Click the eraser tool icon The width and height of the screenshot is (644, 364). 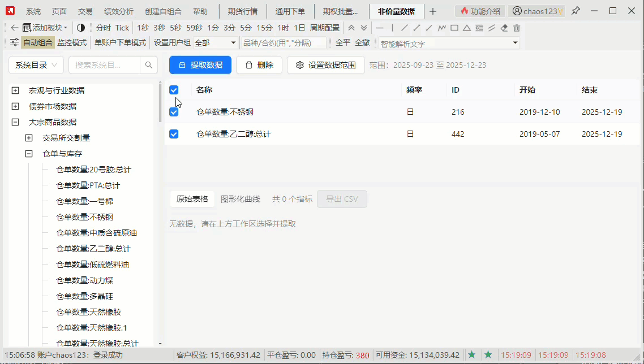(504, 28)
